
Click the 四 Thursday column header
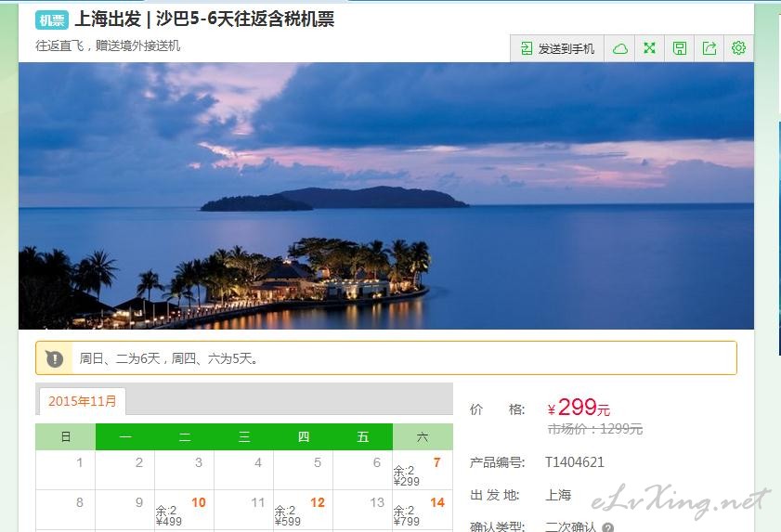[x=304, y=437]
